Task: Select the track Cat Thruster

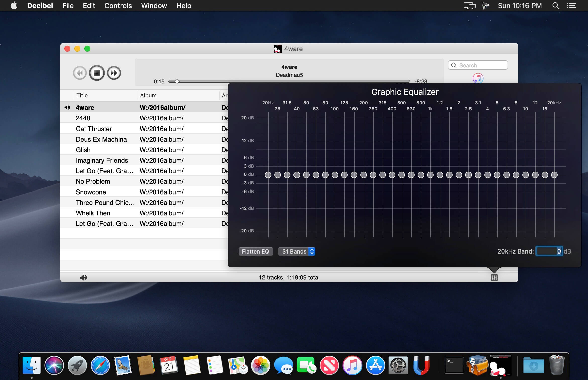Action: tap(144, 129)
